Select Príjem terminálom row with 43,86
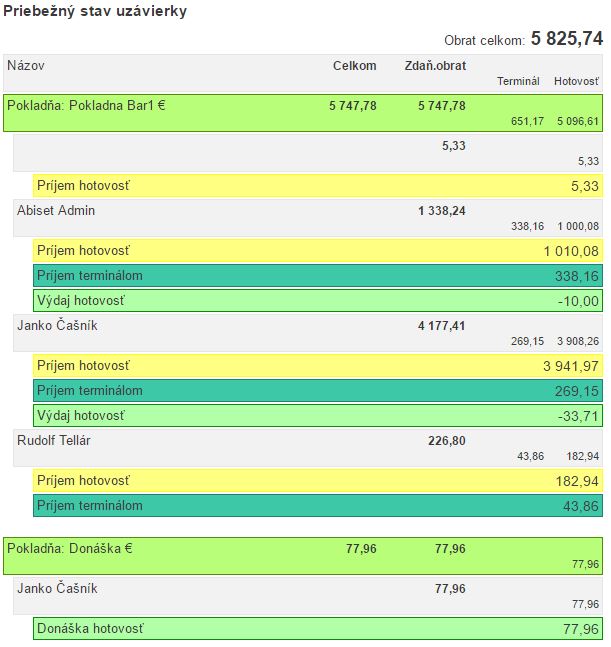 [317, 506]
